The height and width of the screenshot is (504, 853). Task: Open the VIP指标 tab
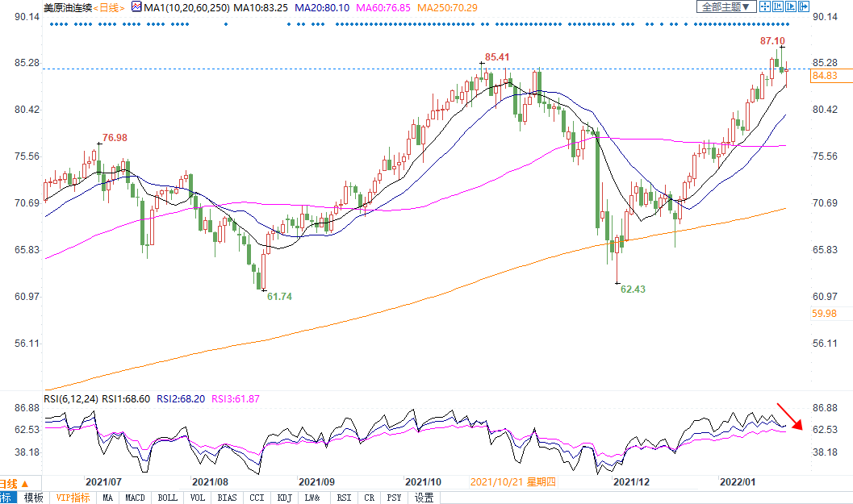[72, 498]
